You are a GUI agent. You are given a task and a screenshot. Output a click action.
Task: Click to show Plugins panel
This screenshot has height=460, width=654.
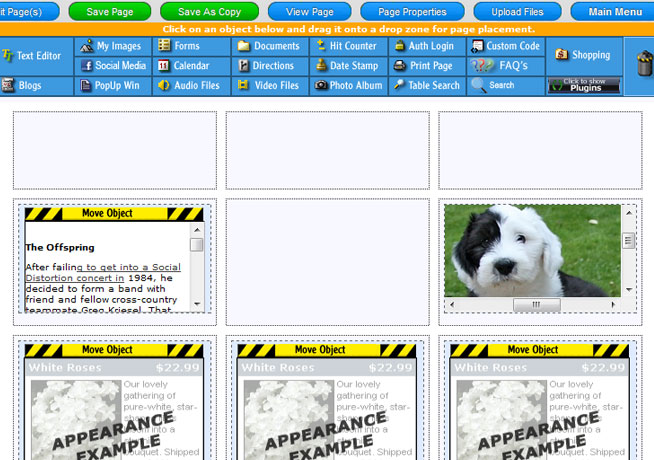(583, 86)
